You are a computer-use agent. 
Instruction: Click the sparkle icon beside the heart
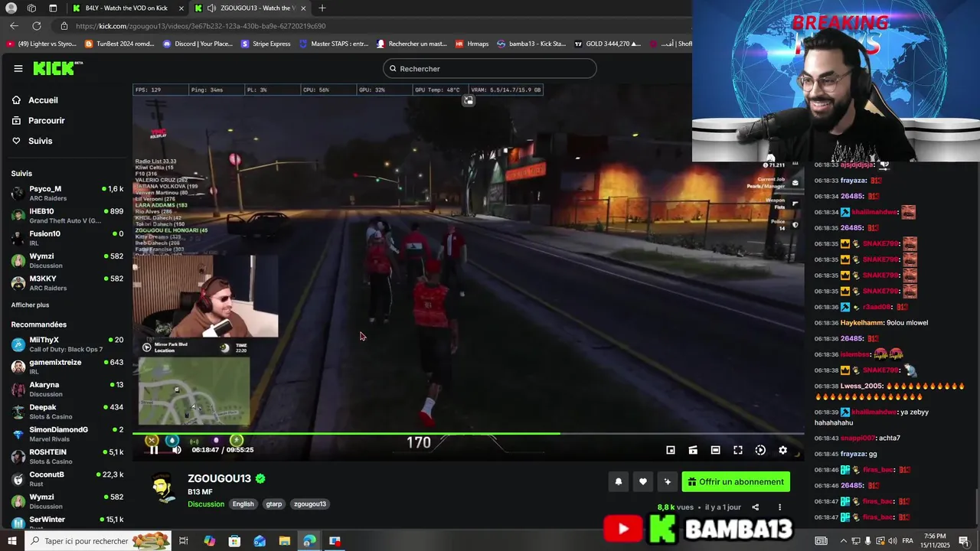coord(668,481)
